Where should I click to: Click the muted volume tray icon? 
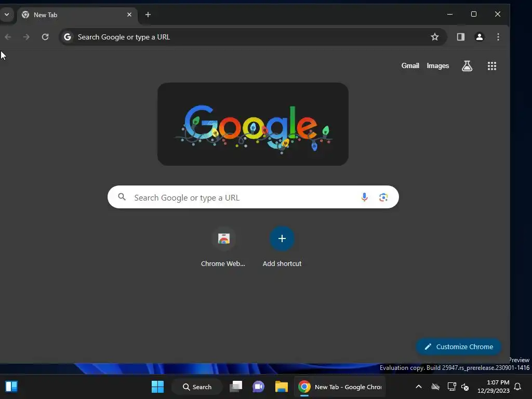pos(465,387)
